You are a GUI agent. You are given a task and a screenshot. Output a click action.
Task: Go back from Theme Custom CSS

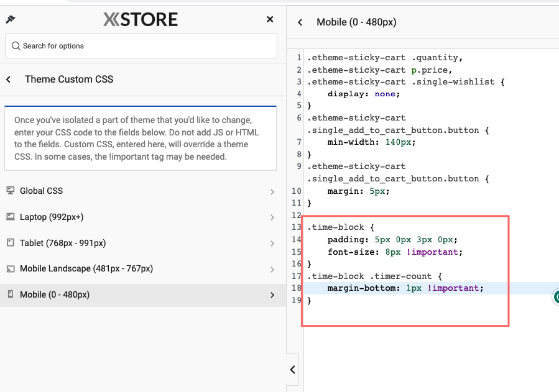tap(9, 80)
